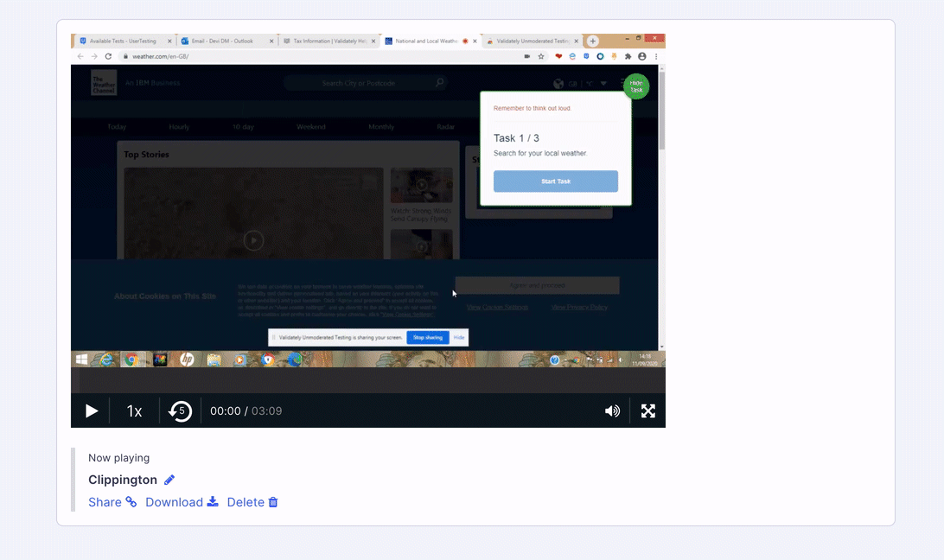Click the browser profile avatar icon in the recording

click(x=642, y=56)
